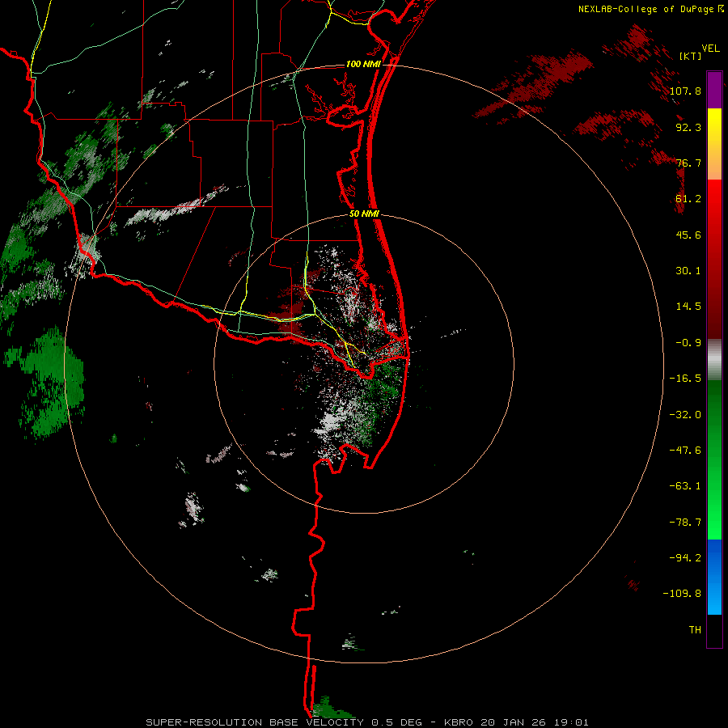
Task: Click the [KT] units label
Action: click(x=691, y=56)
